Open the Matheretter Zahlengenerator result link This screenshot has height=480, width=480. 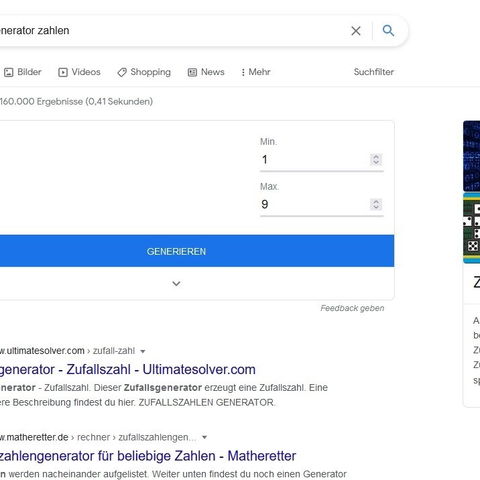click(x=148, y=456)
